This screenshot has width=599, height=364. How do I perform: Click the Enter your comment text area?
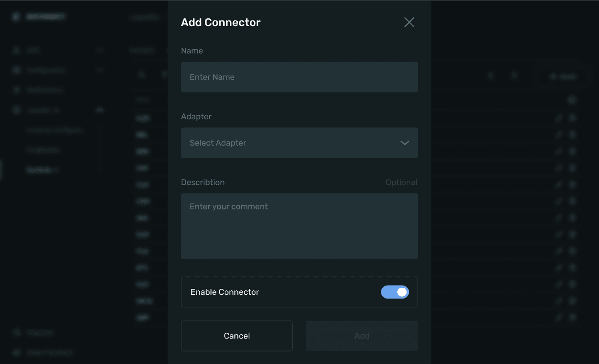[x=299, y=226]
